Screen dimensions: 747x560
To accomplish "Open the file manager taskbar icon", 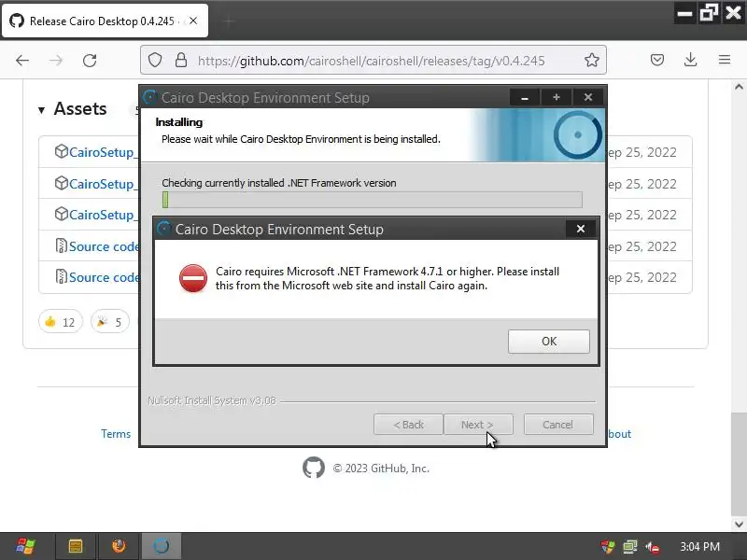I will (x=76, y=546).
